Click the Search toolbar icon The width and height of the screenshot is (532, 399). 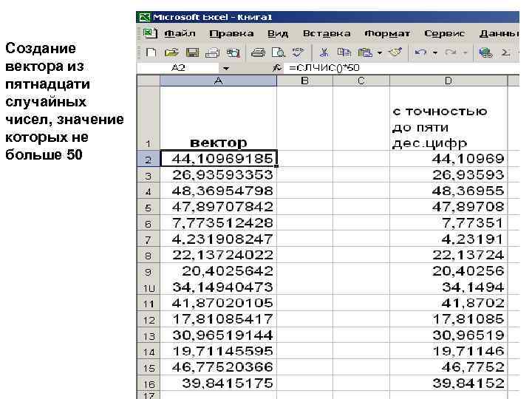tap(233, 52)
